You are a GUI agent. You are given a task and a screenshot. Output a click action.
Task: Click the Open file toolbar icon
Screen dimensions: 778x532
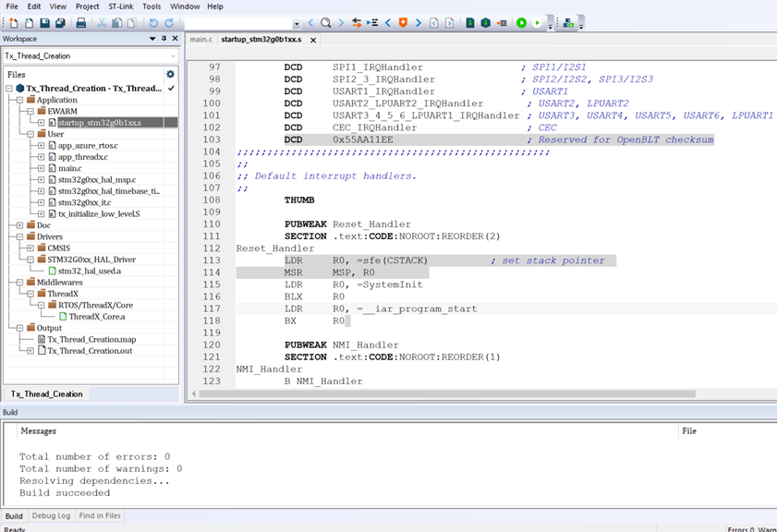pos(30,23)
